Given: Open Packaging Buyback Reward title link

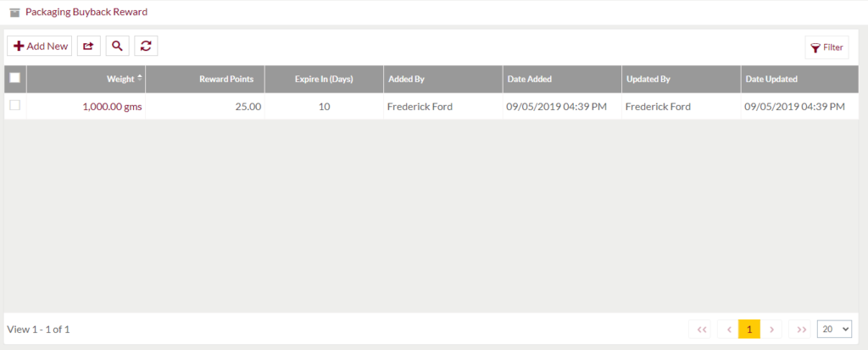Looking at the screenshot, I should pos(86,12).
